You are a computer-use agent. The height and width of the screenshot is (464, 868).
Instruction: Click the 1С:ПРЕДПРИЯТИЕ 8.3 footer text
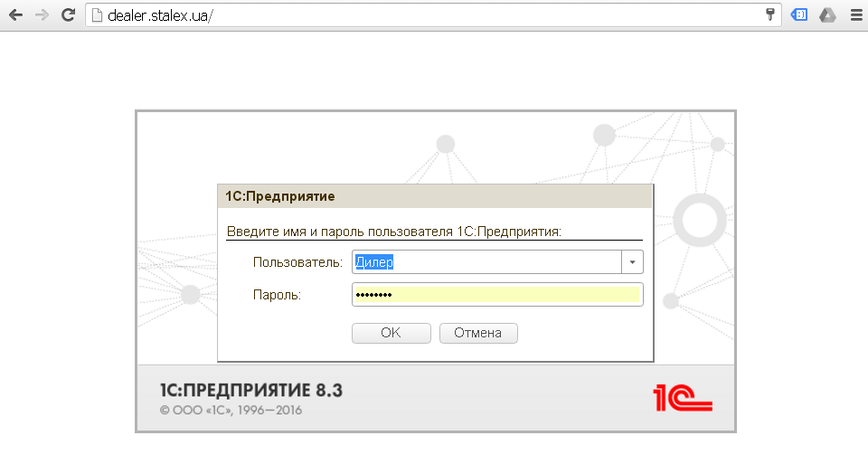251,391
